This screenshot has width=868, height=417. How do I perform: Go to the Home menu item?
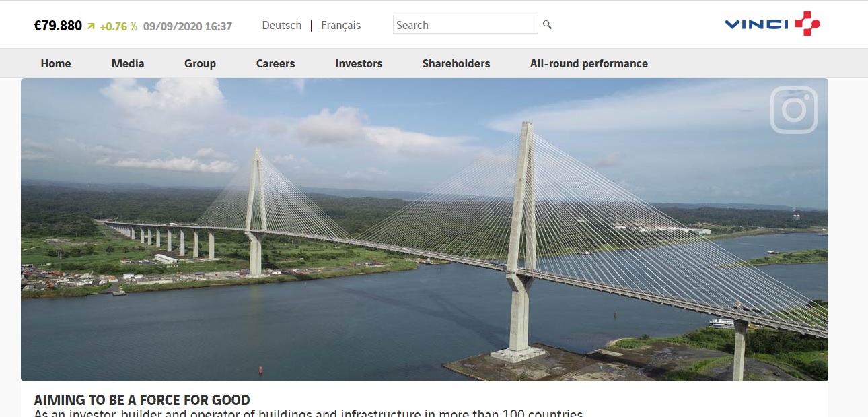56,63
